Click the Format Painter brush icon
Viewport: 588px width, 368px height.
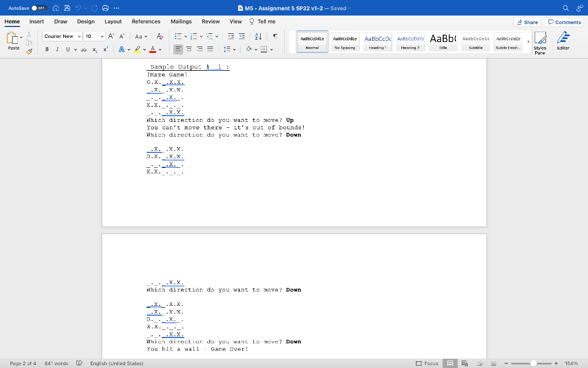click(29, 51)
